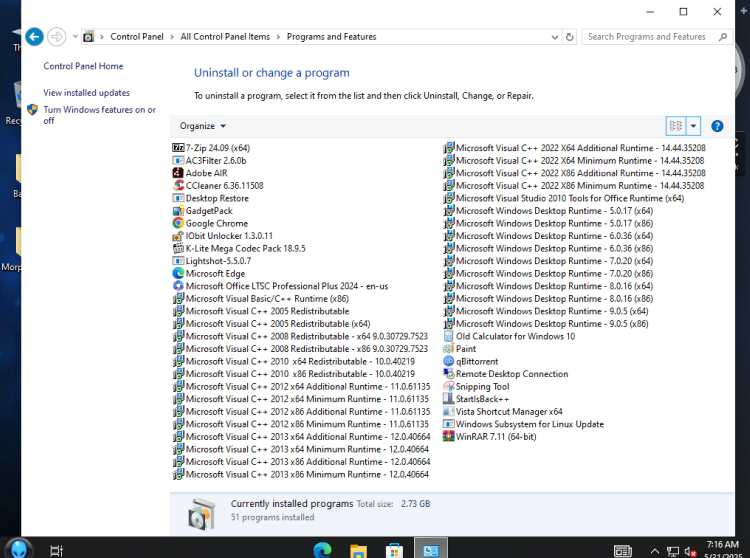The image size is (750, 558).
Task: Open View installed updates link
Action: pyautogui.click(x=86, y=92)
